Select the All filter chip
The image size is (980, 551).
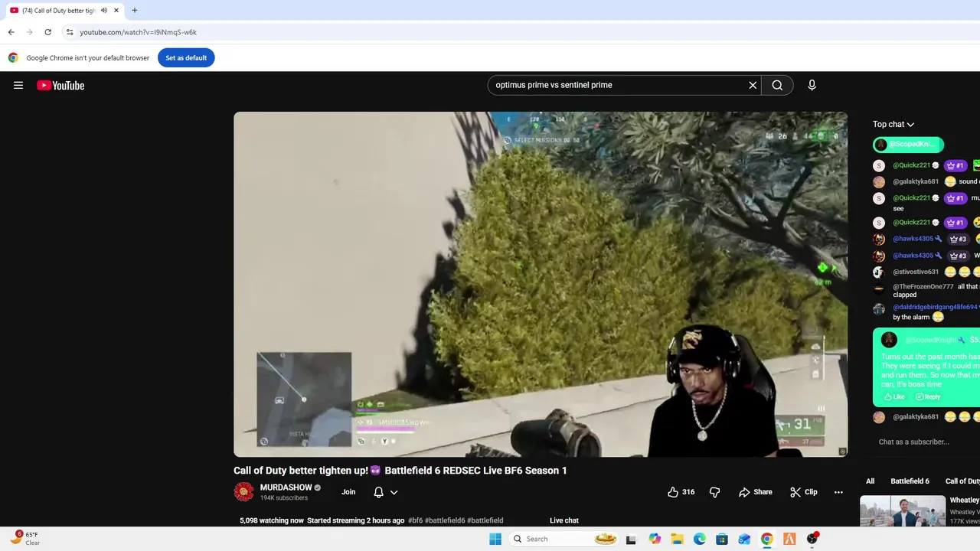[870, 481]
